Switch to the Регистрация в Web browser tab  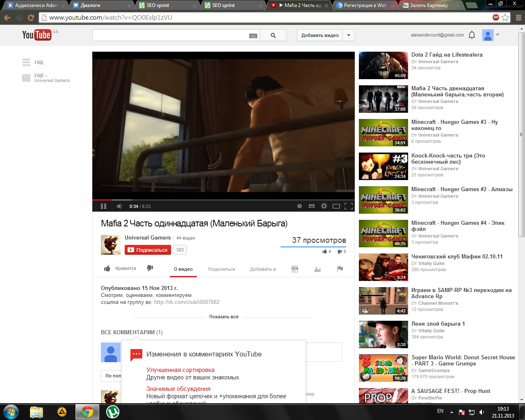point(365,5)
